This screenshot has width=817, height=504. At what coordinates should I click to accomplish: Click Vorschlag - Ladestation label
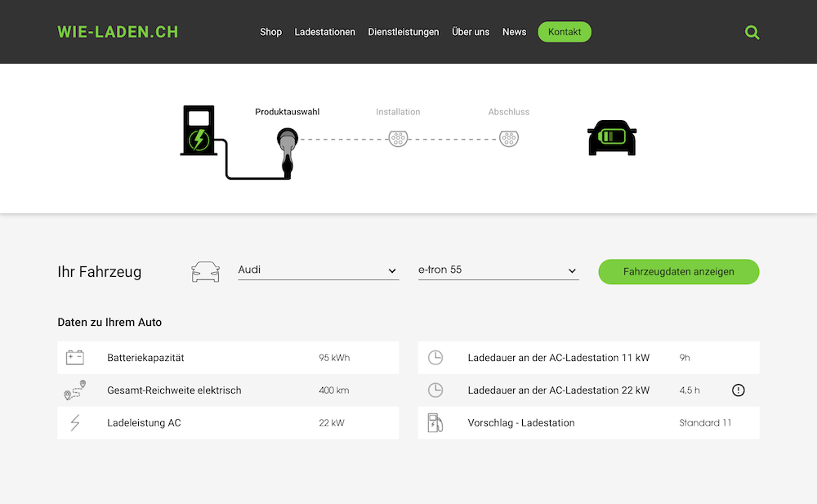[x=521, y=422]
